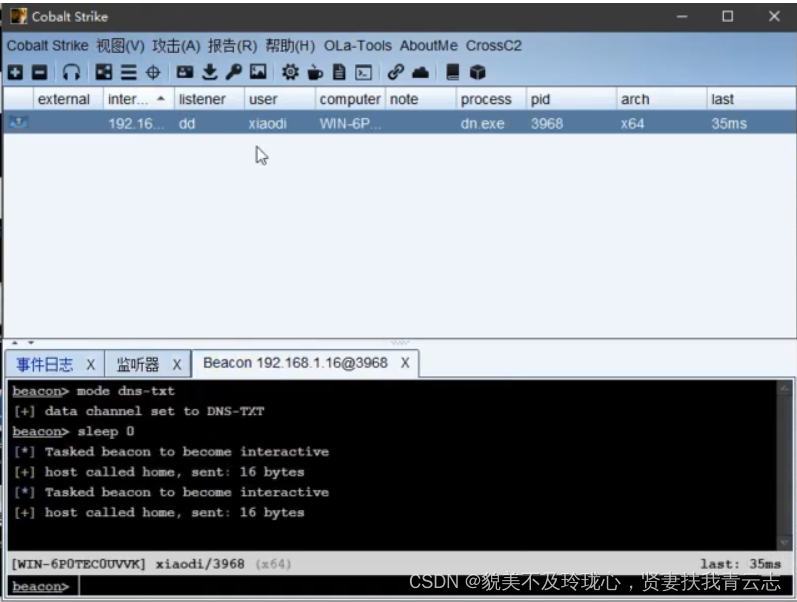
Task: Click the host file chain link icon
Action: click(395, 72)
